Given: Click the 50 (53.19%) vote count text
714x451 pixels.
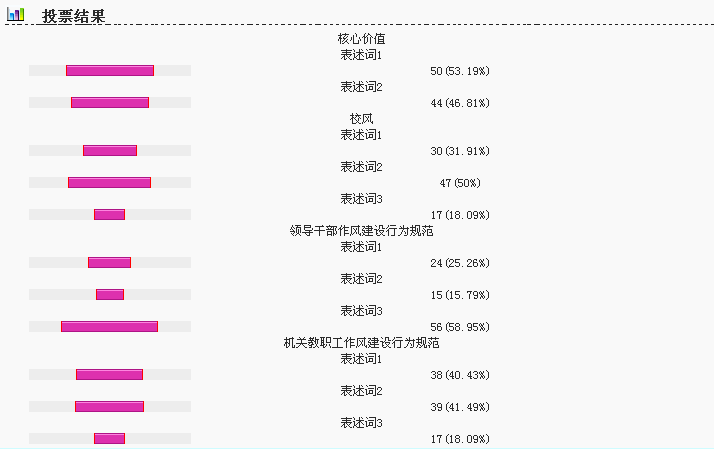Looking at the screenshot, I should 460,71.
